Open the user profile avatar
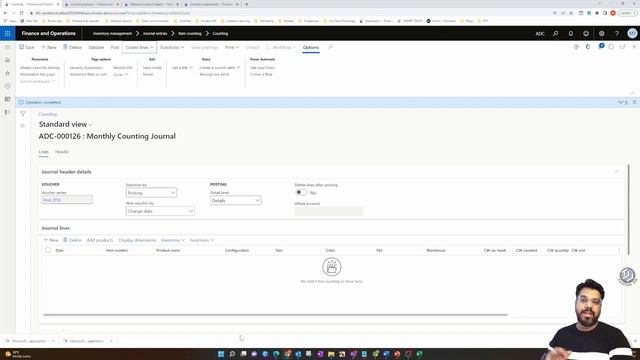Screen dimensions: 640x360 point(632,33)
